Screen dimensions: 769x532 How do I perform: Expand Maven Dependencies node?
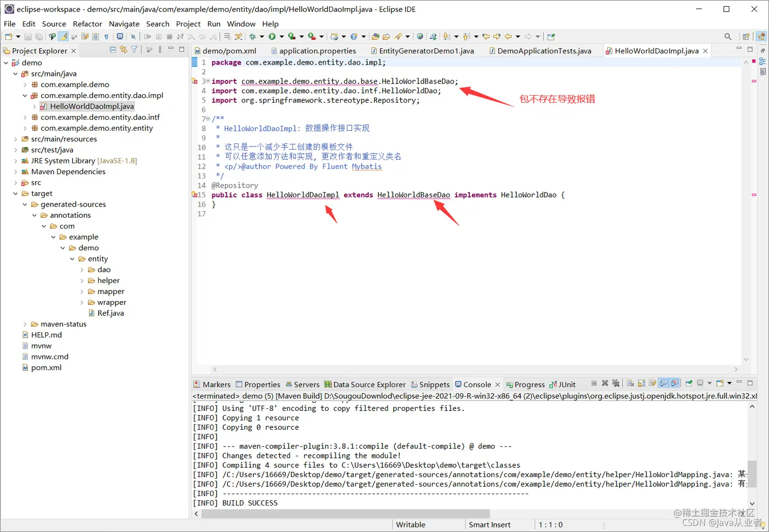15,171
